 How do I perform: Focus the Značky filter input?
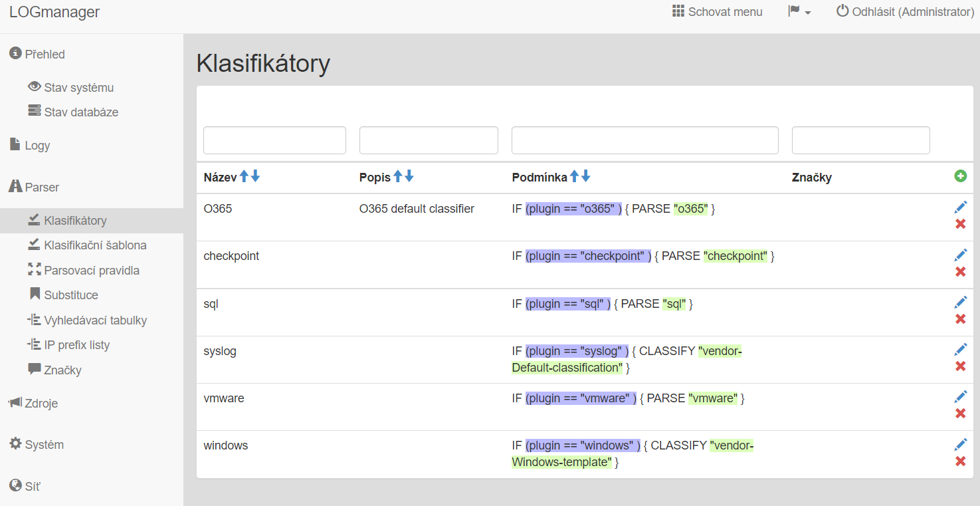(x=860, y=140)
